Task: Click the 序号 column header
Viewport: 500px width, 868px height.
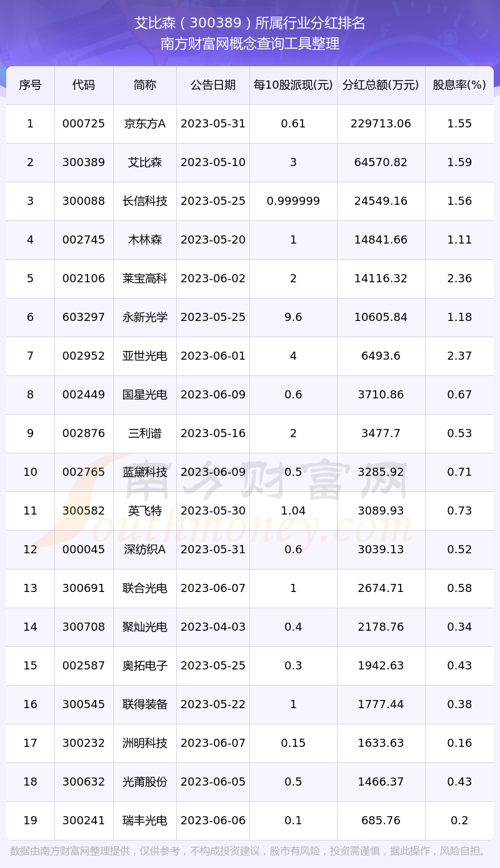Action: (30, 85)
